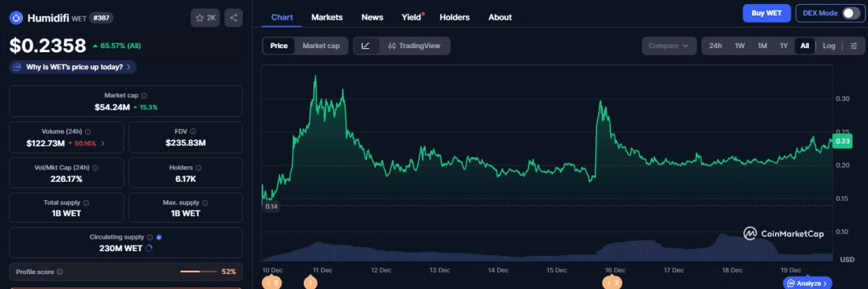Screen dimensions: 868x289
Task: Show Total supply info icon
Action: tap(86, 203)
